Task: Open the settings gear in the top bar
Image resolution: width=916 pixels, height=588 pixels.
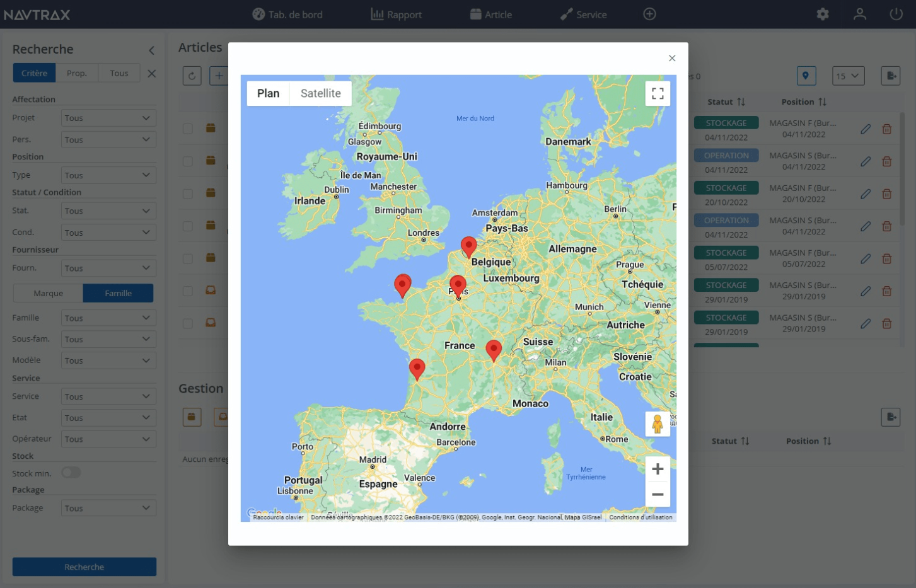Action: click(823, 13)
